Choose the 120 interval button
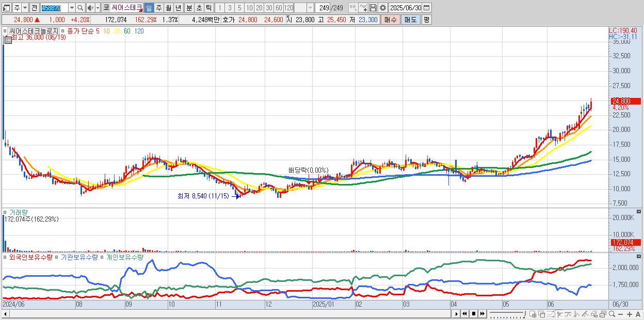The image size is (644, 320). pos(288,8)
